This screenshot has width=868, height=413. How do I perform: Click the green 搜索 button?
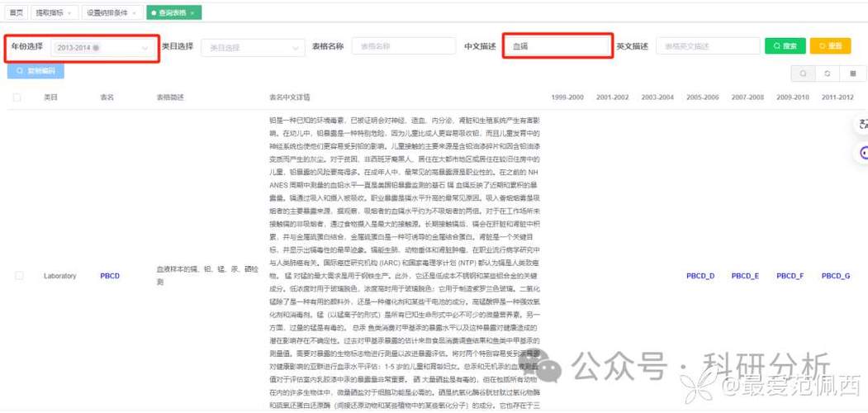click(785, 46)
